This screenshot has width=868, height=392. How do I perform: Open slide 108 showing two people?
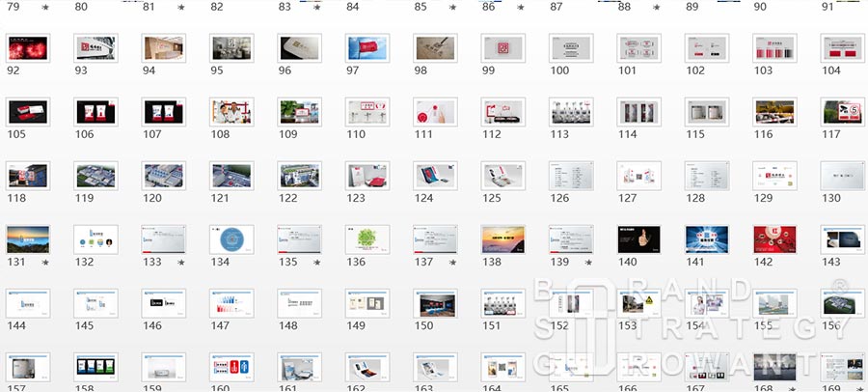pyautogui.click(x=231, y=112)
